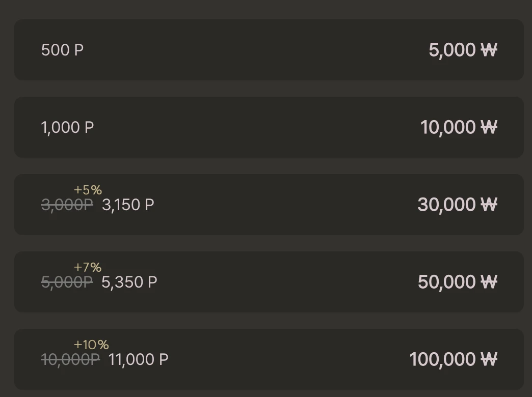Select the 500 P purchase option
Screen dimensions: 532x397
coord(269,50)
